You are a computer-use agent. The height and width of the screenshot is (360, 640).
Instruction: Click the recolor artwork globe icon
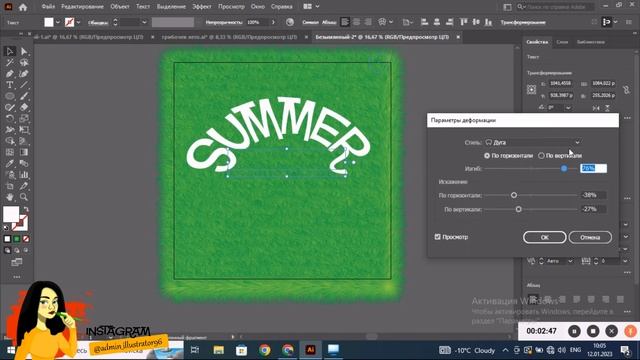point(290,22)
